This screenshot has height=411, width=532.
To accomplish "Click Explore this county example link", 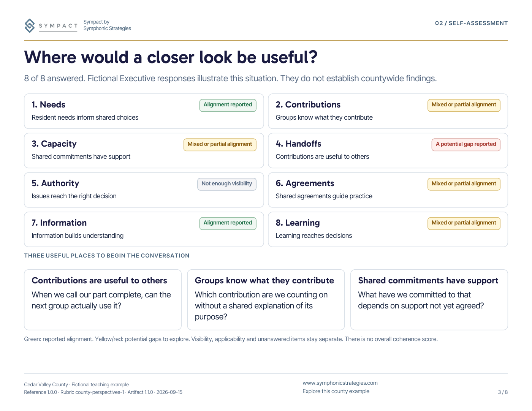I will [336, 391].
